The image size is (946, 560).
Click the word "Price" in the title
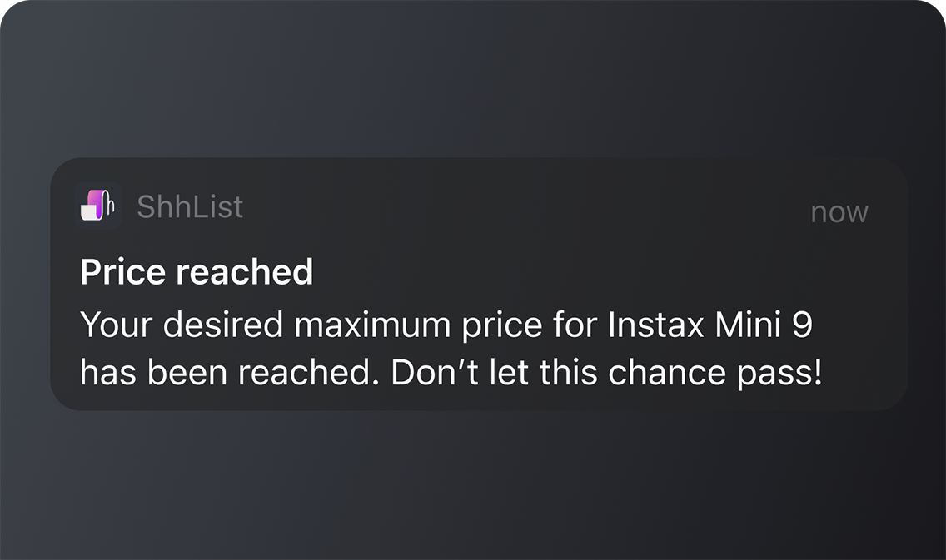click(x=122, y=271)
